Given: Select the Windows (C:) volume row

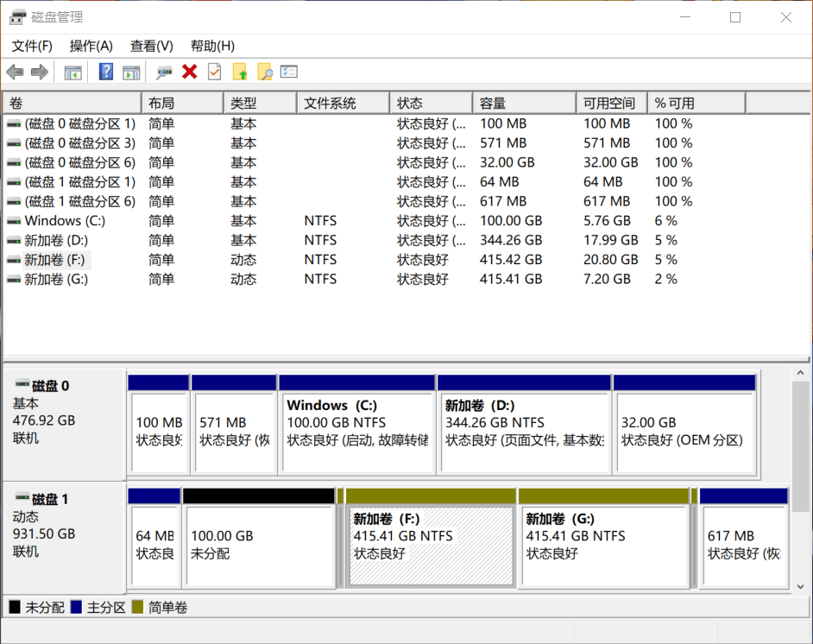Looking at the screenshot, I should coord(406,221).
